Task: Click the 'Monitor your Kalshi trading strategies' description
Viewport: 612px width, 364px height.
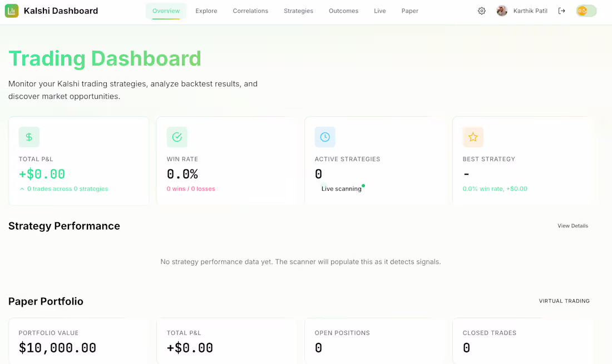Action: tap(133, 90)
